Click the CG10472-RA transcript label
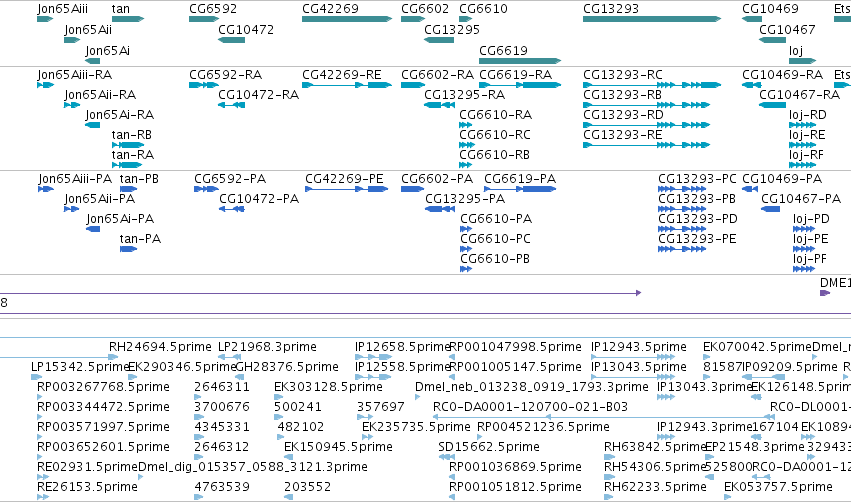Screen dimensions: 851x502 tap(258, 95)
